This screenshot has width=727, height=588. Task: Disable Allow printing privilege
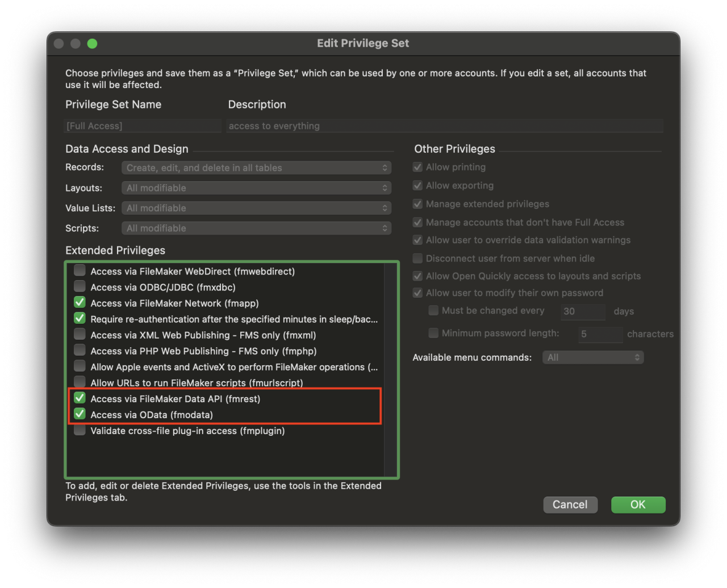(417, 166)
